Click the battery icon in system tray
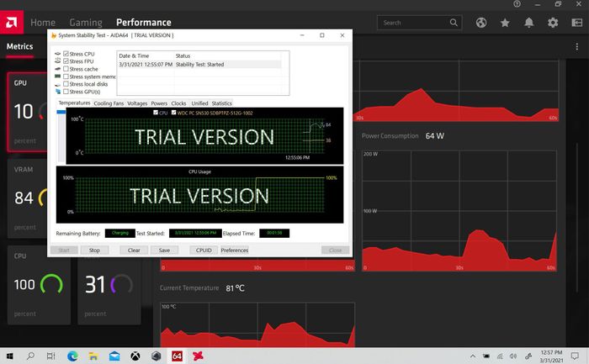Viewport: 589px width, 364px height. 486,356
